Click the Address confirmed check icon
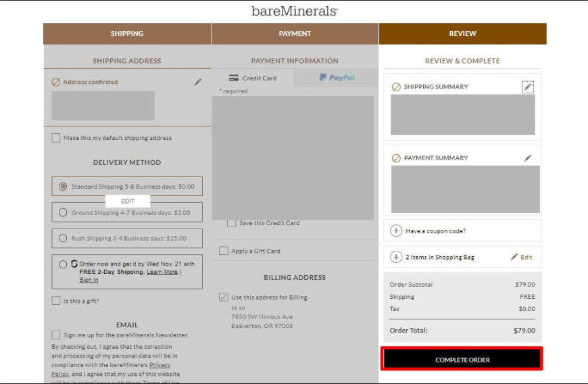The image size is (588, 384). (x=56, y=82)
